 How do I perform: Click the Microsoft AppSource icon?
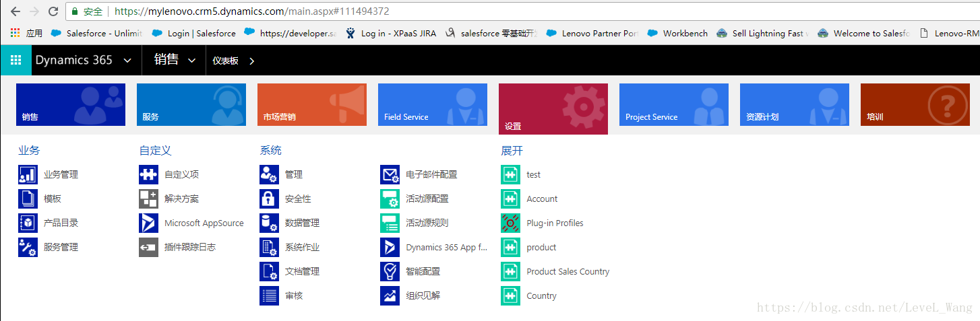click(148, 223)
